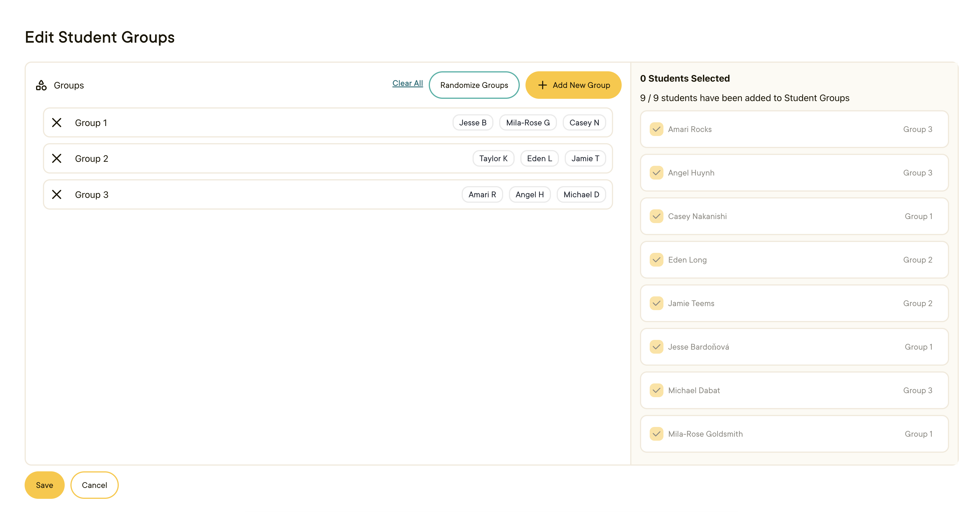Cancel editing student groups
The width and height of the screenshot is (980, 512).
pyautogui.click(x=94, y=485)
